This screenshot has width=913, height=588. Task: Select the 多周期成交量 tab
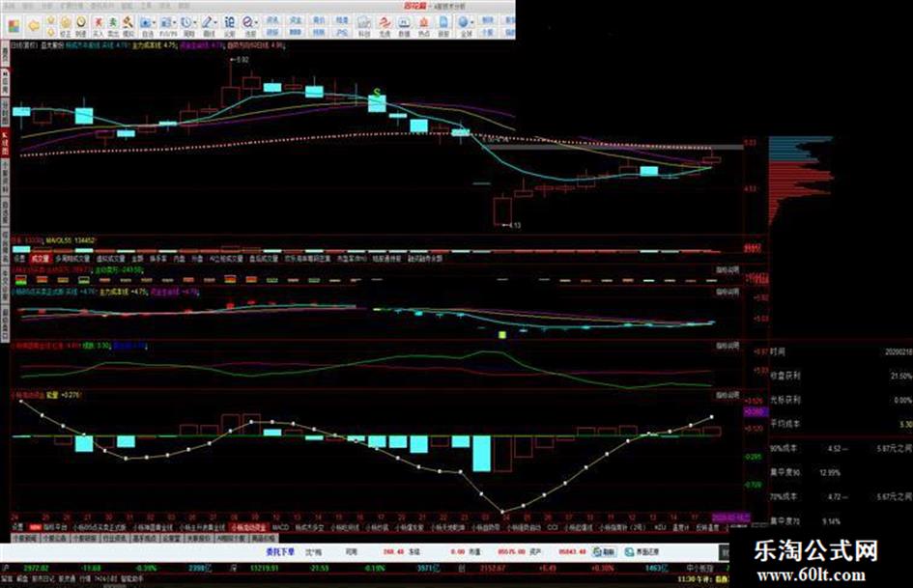(72, 259)
